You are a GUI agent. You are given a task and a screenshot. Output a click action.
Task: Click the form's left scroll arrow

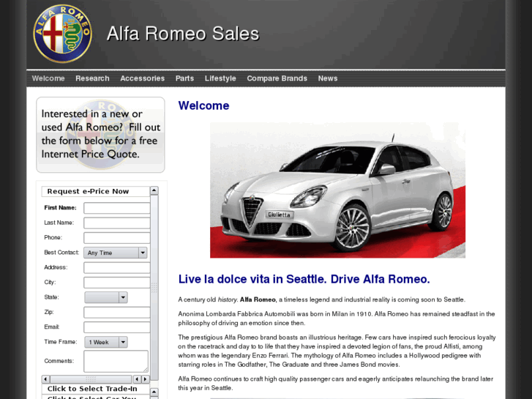click(x=46, y=379)
